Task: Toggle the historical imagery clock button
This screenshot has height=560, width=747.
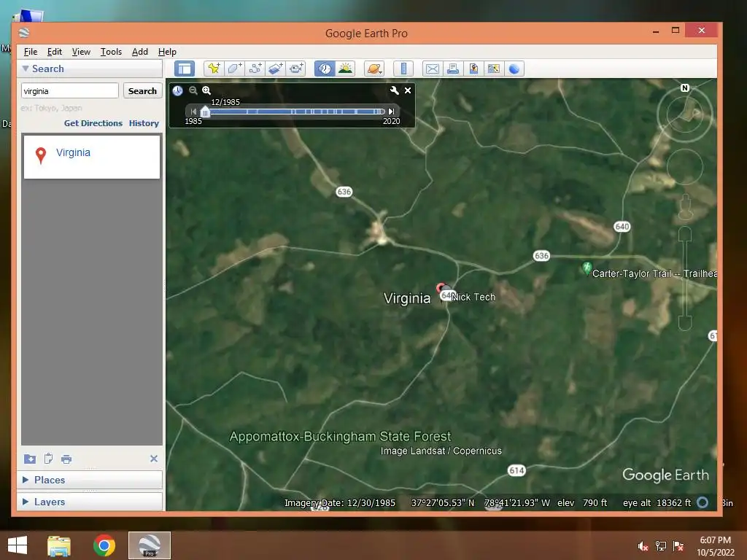Action: pos(325,69)
